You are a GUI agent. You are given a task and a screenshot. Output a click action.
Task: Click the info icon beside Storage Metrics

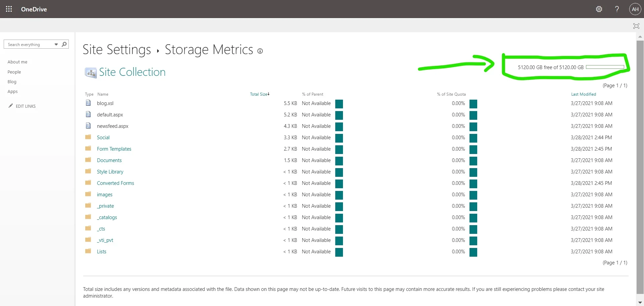260,51
